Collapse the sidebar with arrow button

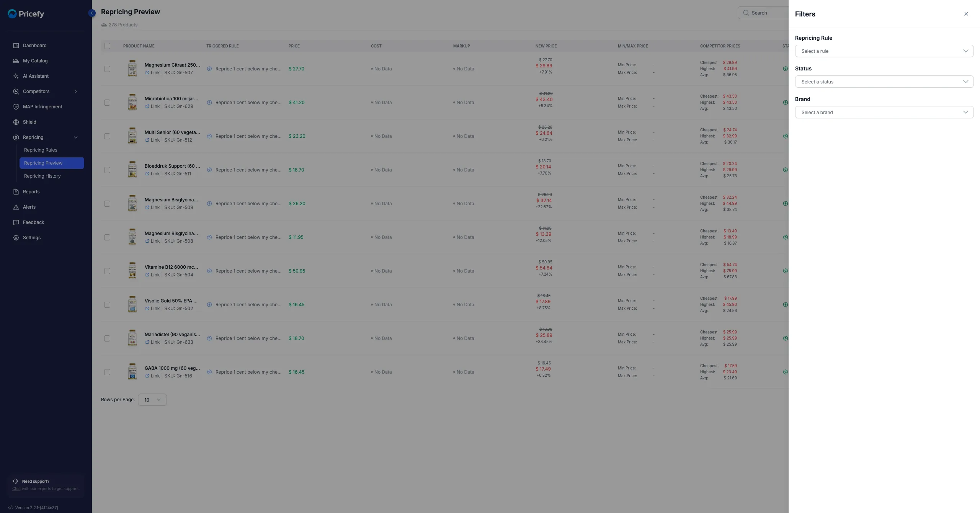pos(92,13)
